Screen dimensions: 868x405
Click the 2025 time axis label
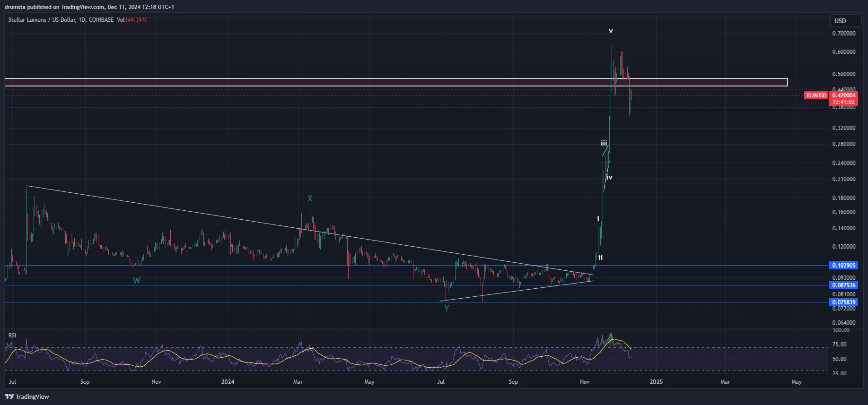656,382
